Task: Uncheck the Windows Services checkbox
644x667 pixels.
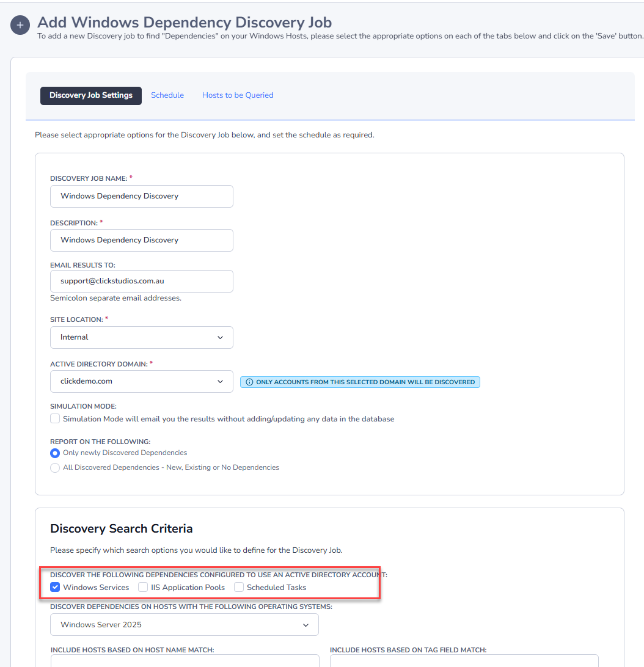Action: pyautogui.click(x=55, y=588)
